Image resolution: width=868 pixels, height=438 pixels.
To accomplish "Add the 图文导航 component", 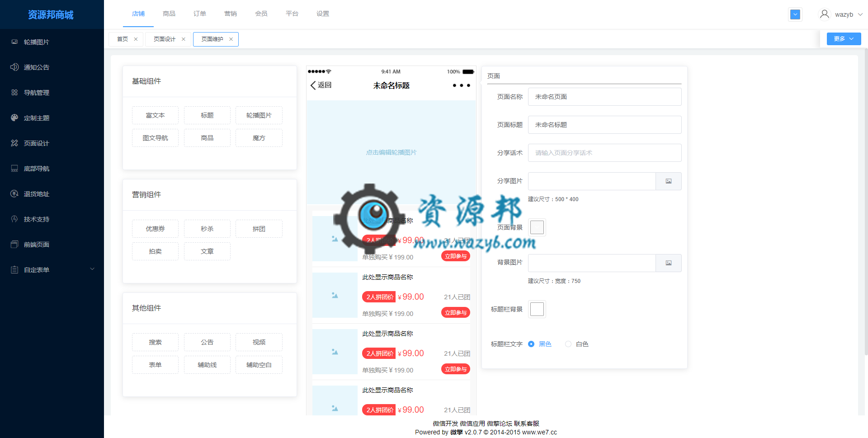I will [155, 138].
